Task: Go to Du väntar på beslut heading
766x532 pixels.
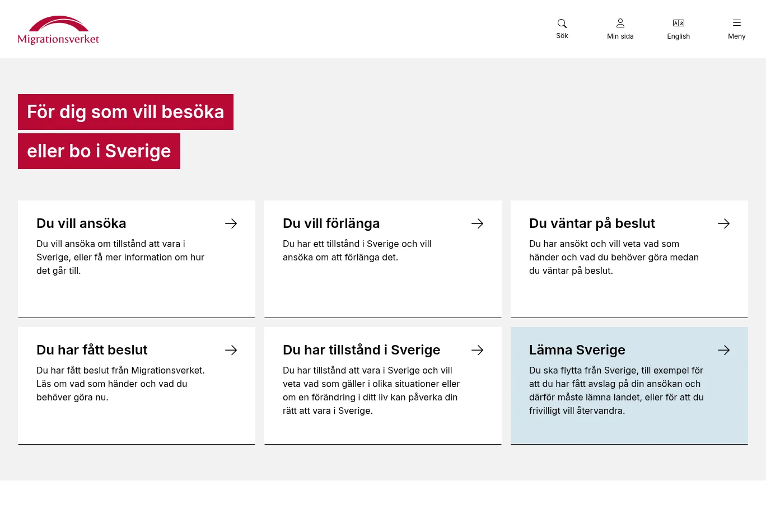Action: click(x=592, y=223)
